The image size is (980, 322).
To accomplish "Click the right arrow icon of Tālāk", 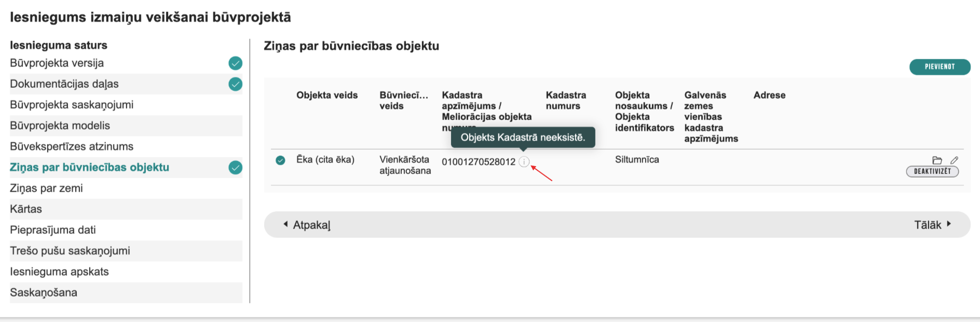I will (x=949, y=224).
